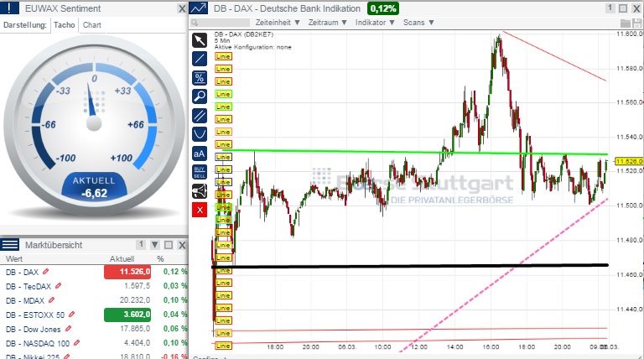Select the arrow pointer tool in chart toolbar
Viewport: 644px width, 359px height.
pyautogui.click(x=200, y=40)
